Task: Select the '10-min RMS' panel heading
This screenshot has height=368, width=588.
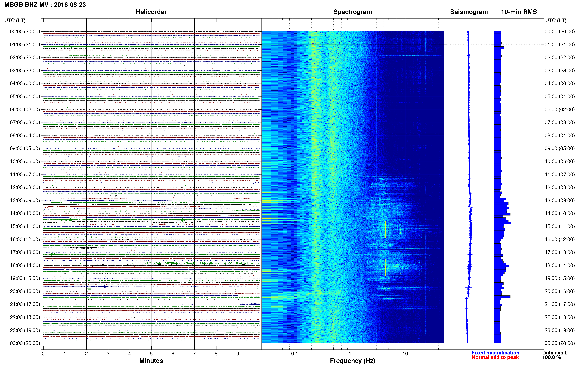Action: (x=519, y=12)
